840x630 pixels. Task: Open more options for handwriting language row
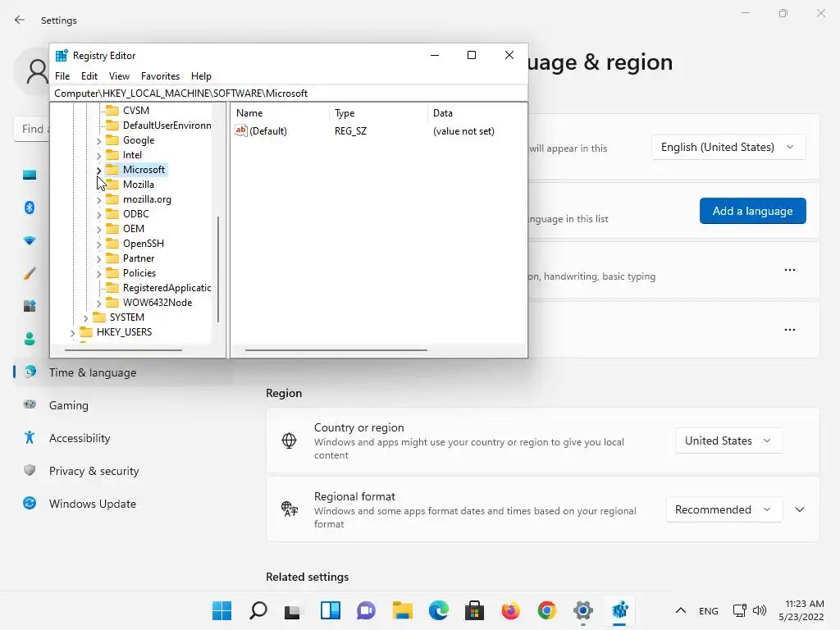coord(790,270)
